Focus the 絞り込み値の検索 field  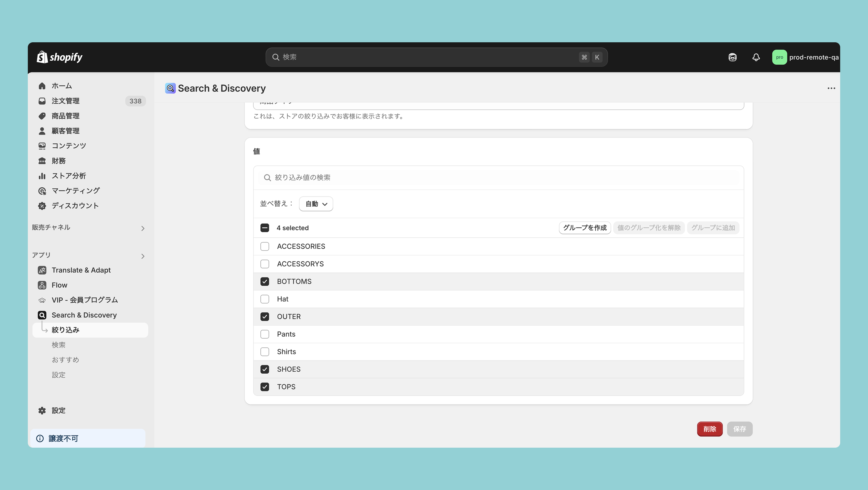(499, 178)
